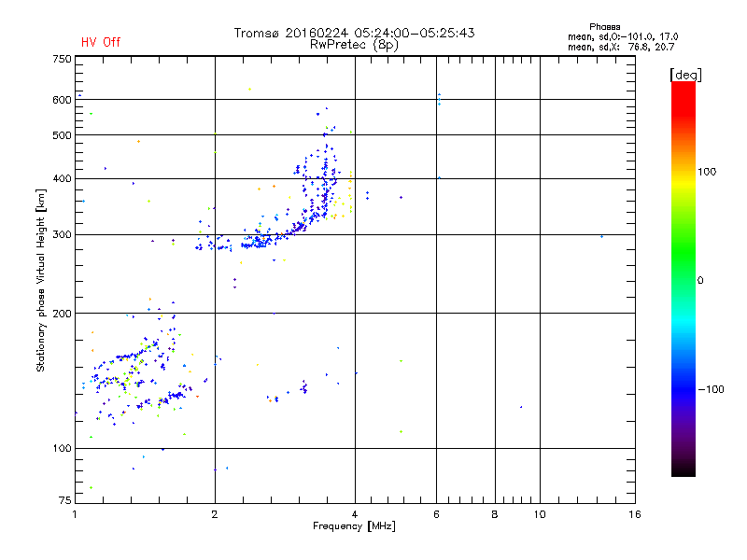Click the y-axis label 400

point(62,179)
